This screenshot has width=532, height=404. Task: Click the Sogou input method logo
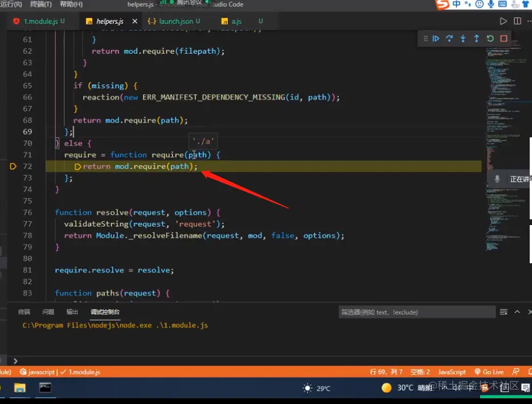point(443,5)
